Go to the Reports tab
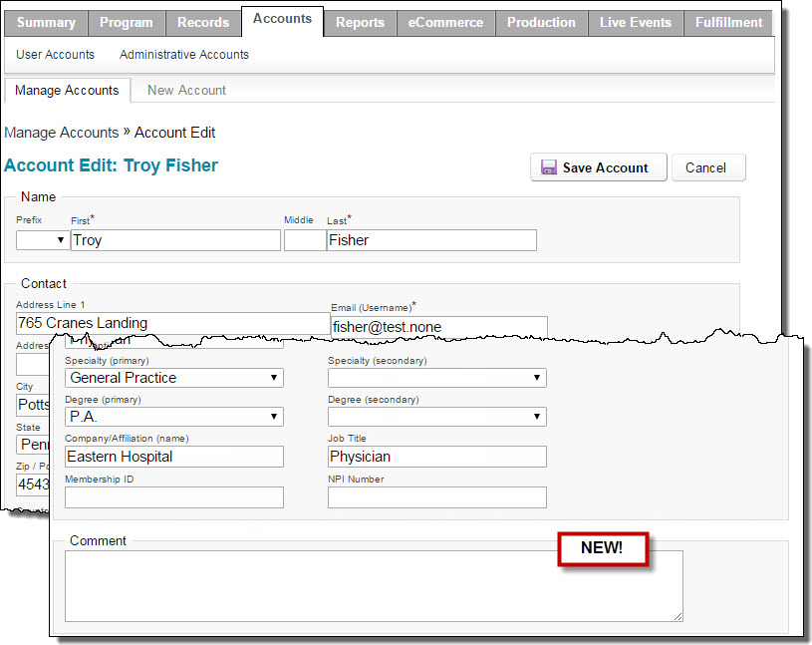This screenshot has height=645, width=812. pos(360,23)
